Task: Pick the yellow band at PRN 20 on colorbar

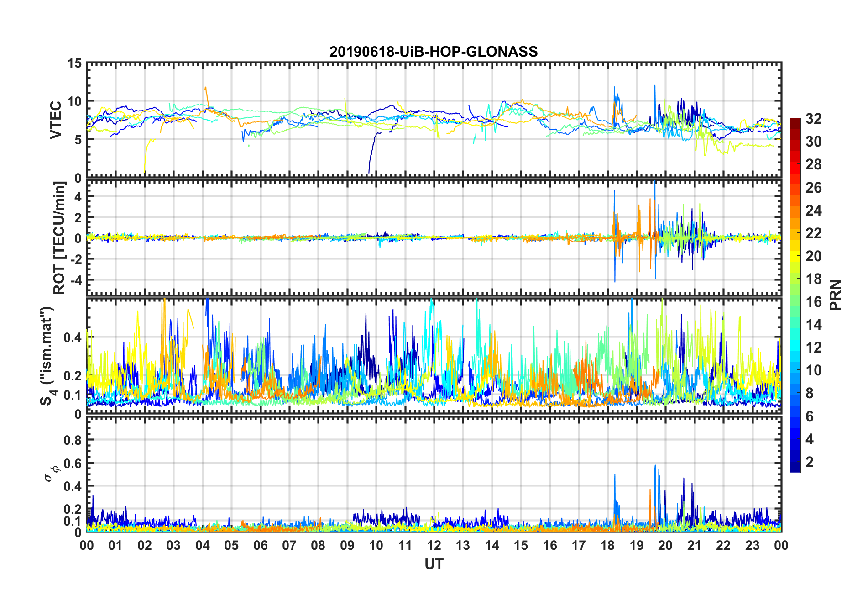Action: (795, 256)
